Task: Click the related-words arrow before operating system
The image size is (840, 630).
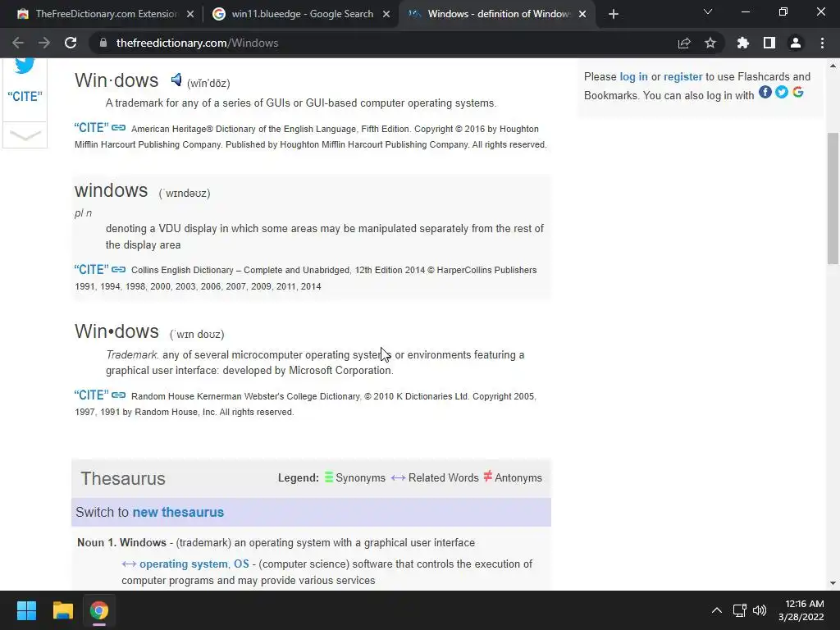Action: [129, 564]
